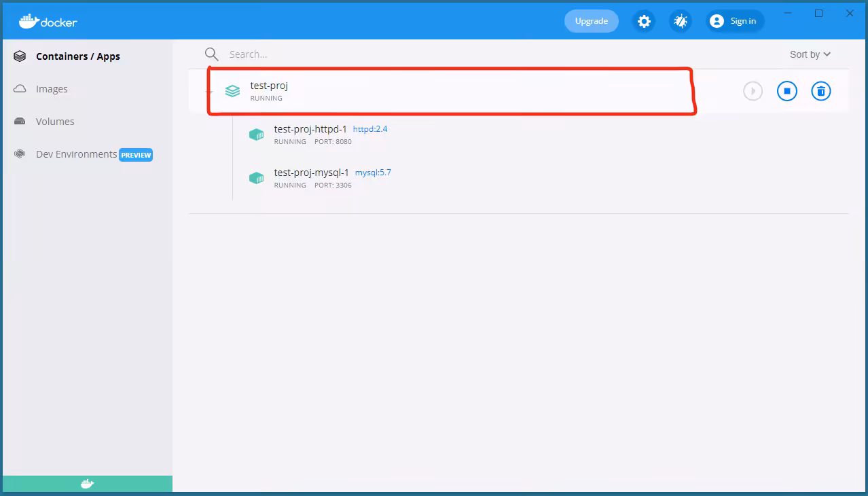Image resolution: width=868 pixels, height=496 pixels.
Task: Open the mysql:5.7 image link
Action: point(373,173)
